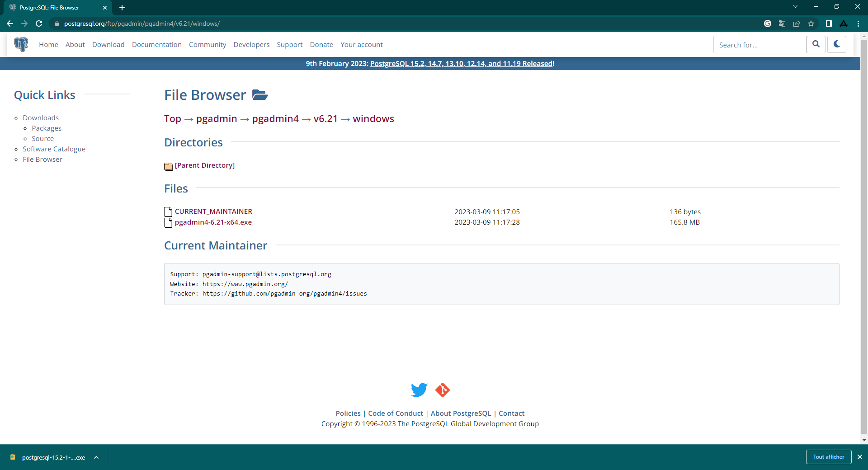Click the Git repository icon in footer
Image resolution: width=868 pixels, height=470 pixels.
[x=443, y=390]
